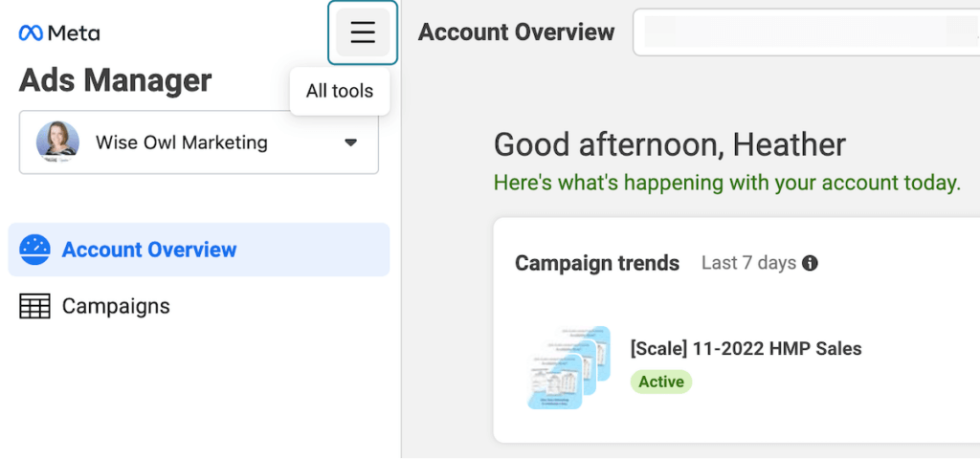
Task: Select Account Overview in the sidebar
Action: [199, 250]
